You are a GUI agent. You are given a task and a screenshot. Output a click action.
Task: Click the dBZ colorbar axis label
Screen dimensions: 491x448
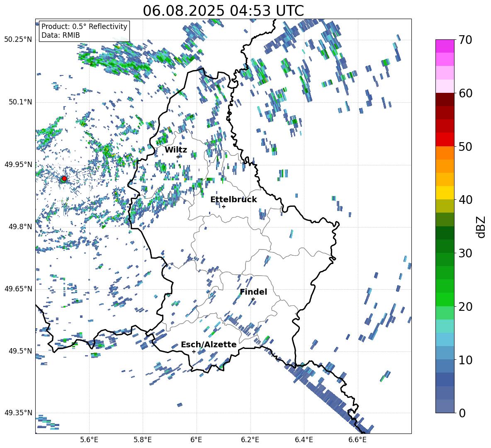point(481,227)
